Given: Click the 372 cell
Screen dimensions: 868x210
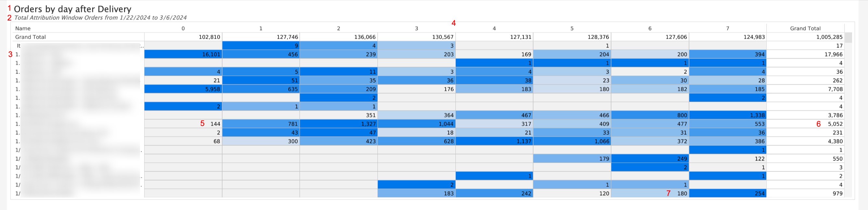Looking at the screenshot, I should coord(650,141).
